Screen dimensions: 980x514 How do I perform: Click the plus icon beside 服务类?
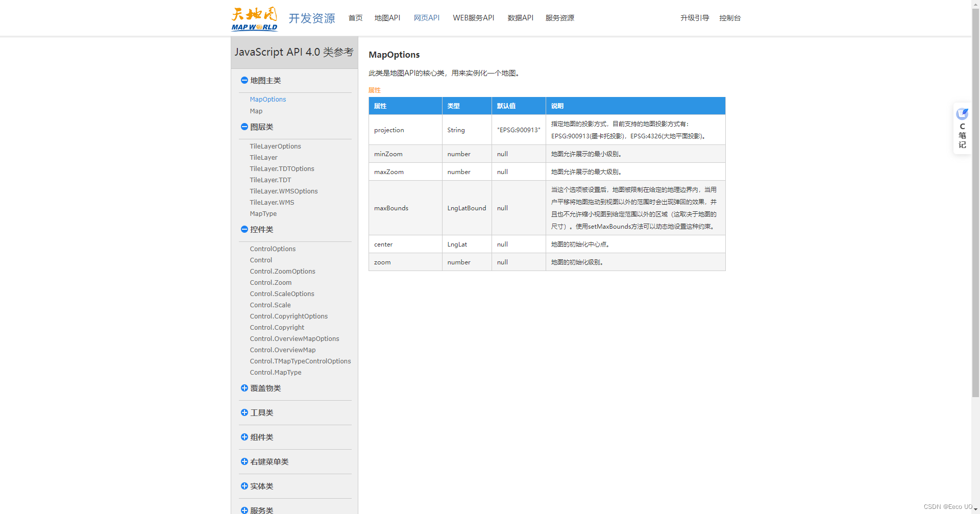(x=244, y=510)
